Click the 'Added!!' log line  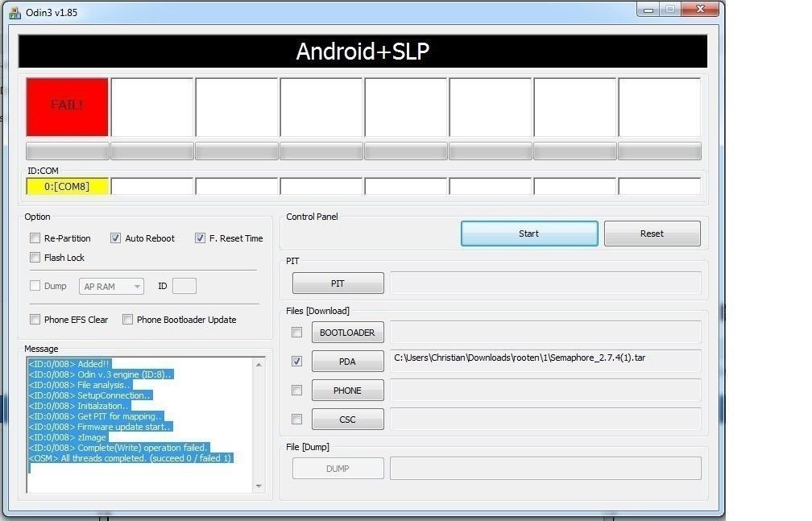pyautogui.click(x=70, y=364)
